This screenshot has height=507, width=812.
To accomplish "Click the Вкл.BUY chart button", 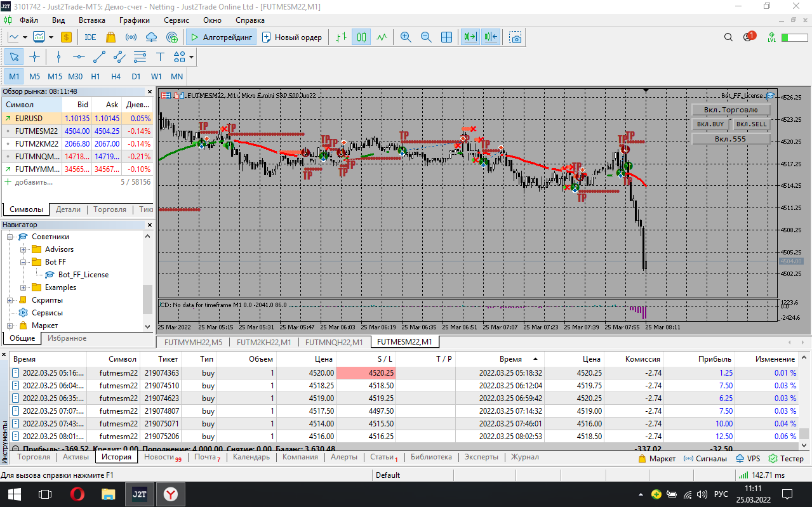I will (x=710, y=124).
